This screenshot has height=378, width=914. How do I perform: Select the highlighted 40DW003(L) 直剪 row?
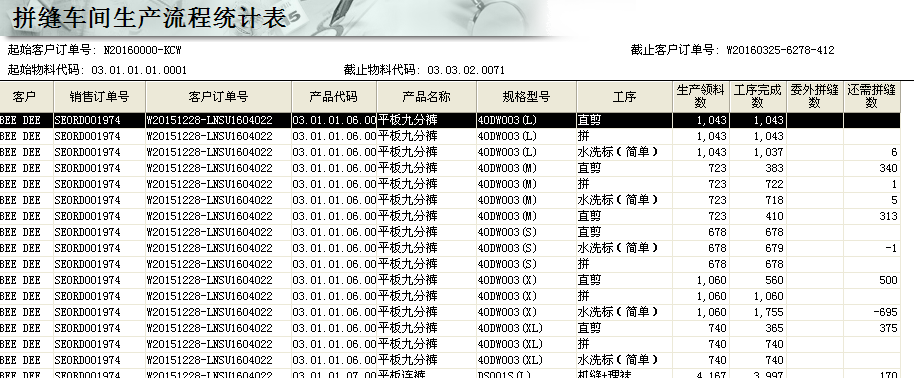[x=450, y=120]
